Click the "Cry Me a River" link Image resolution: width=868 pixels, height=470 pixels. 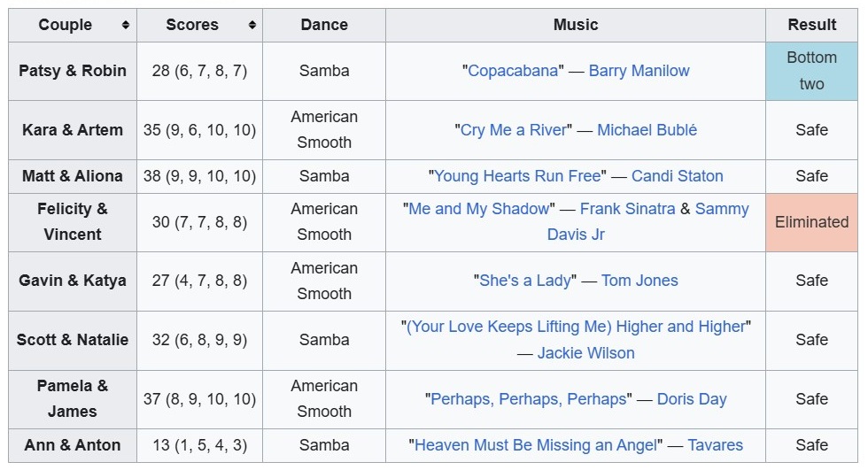(513, 130)
